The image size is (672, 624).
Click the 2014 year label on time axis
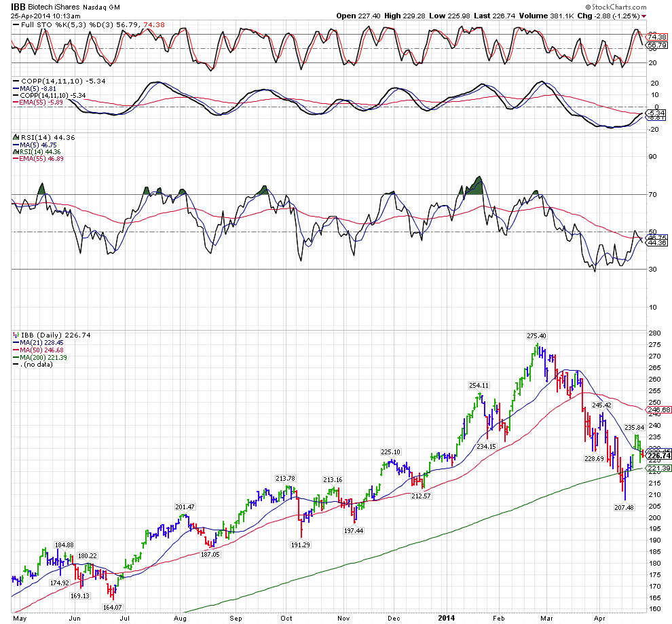tap(446, 618)
